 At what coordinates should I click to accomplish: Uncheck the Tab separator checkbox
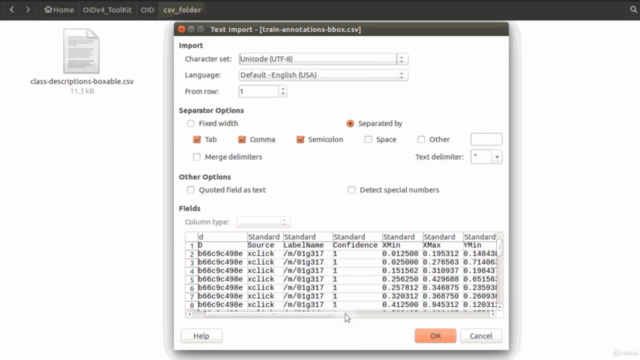tap(197, 140)
